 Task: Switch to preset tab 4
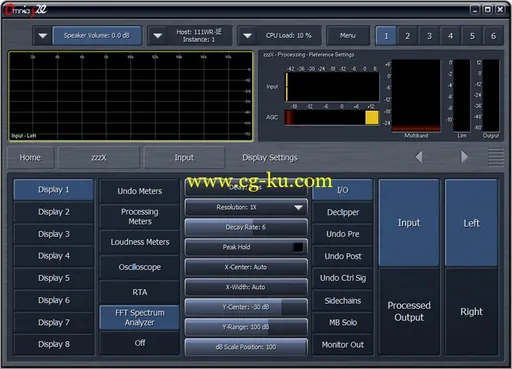pos(450,36)
